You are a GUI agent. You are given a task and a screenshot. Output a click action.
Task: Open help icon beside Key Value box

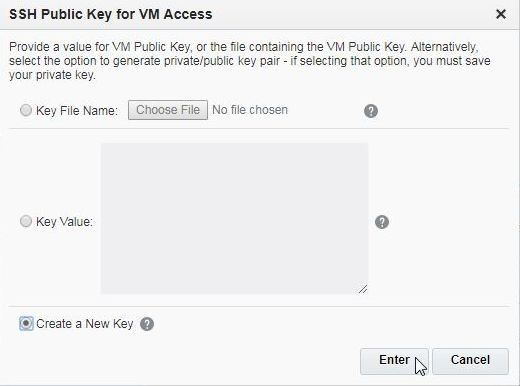(382, 222)
